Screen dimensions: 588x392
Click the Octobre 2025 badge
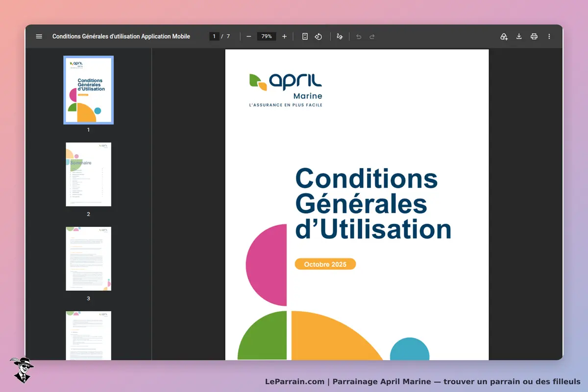[x=325, y=264]
